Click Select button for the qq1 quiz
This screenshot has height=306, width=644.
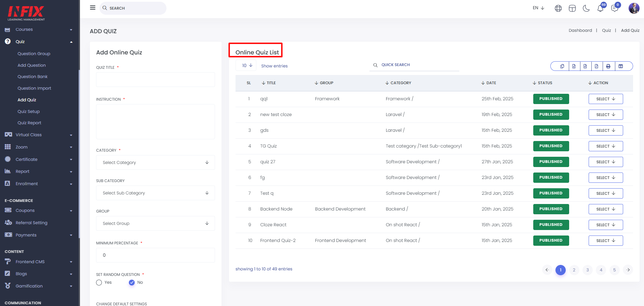click(605, 99)
